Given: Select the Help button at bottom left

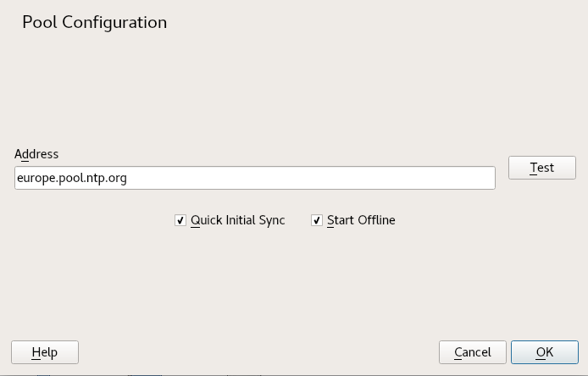Looking at the screenshot, I should pyautogui.click(x=44, y=352).
